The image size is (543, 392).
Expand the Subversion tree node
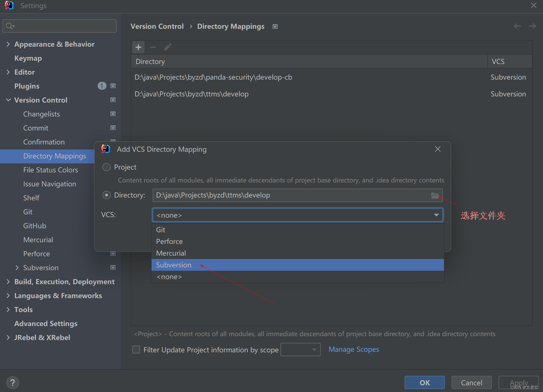[17, 268]
